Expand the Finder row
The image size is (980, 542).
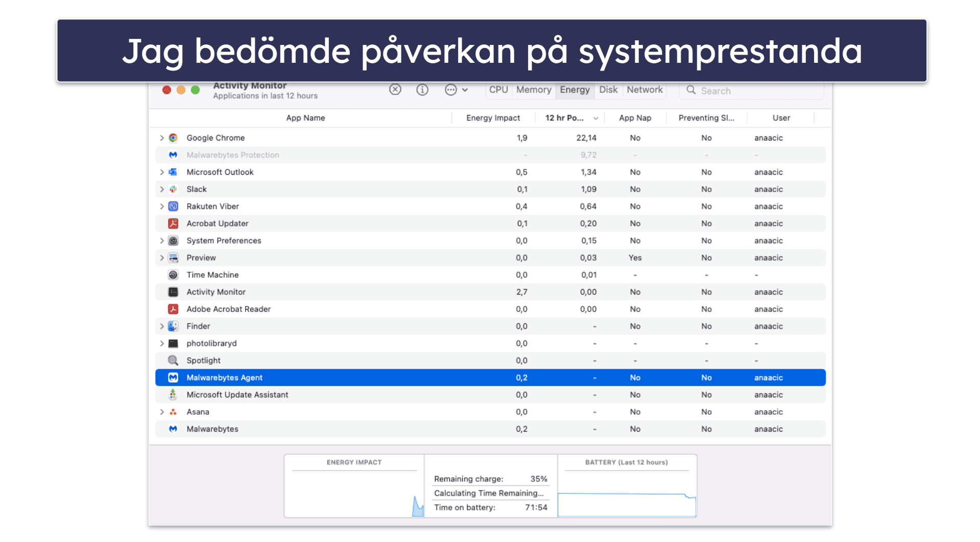(x=161, y=326)
